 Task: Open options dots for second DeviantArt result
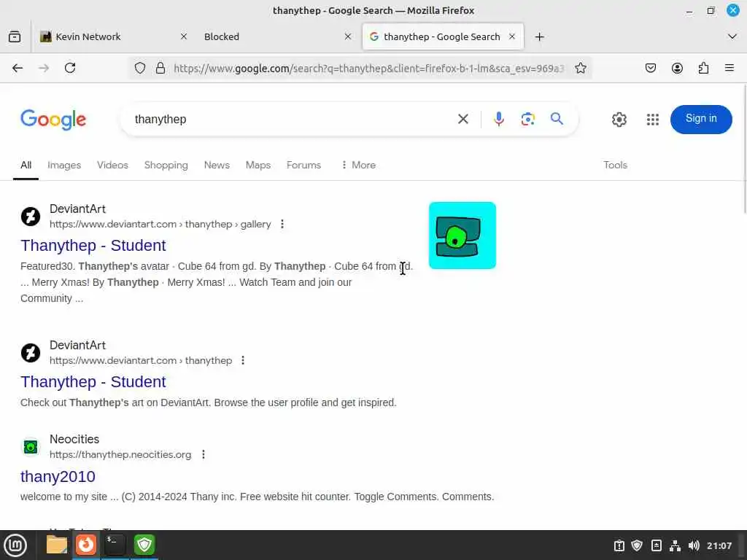(x=243, y=360)
